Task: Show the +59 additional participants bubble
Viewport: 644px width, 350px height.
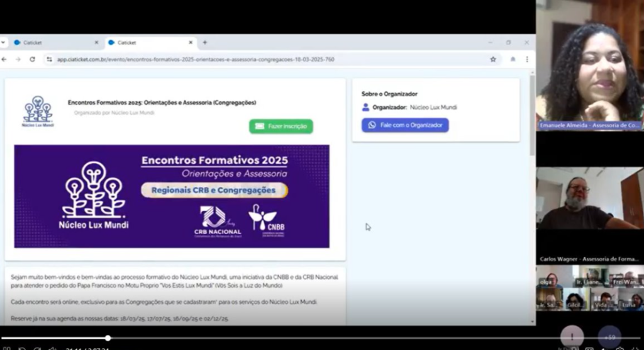Action: click(x=609, y=337)
